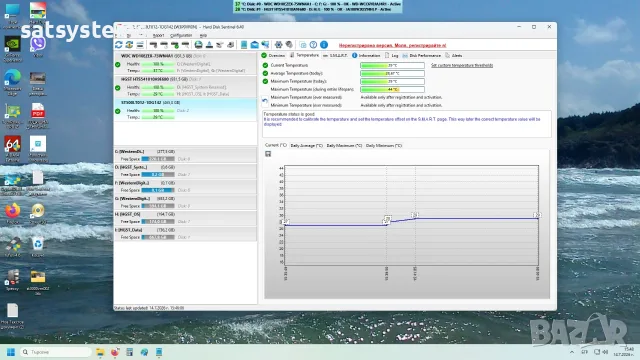The height and width of the screenshot is (360, 640).
Task: Open the Disk Performance tab
Action: tap(422, 56)
